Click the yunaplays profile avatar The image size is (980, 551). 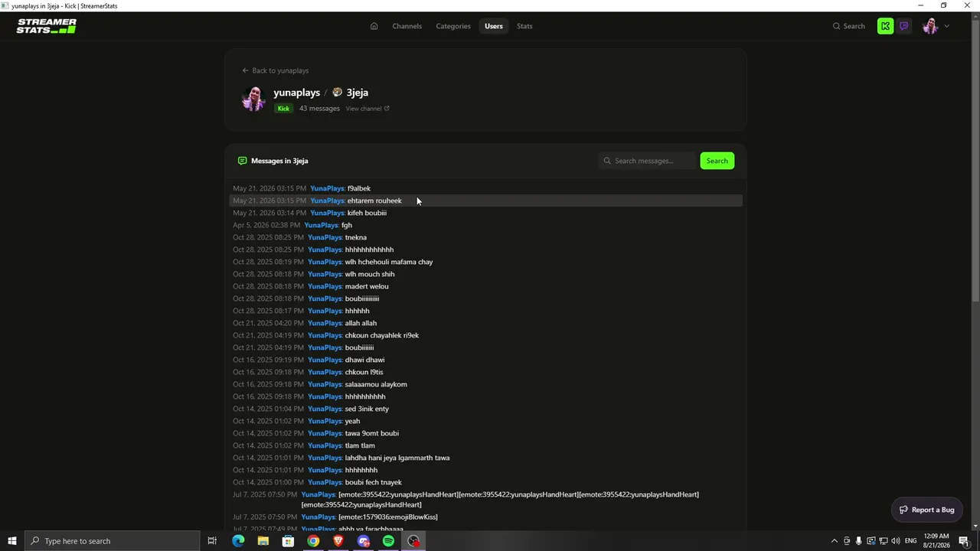coord(253,99)
